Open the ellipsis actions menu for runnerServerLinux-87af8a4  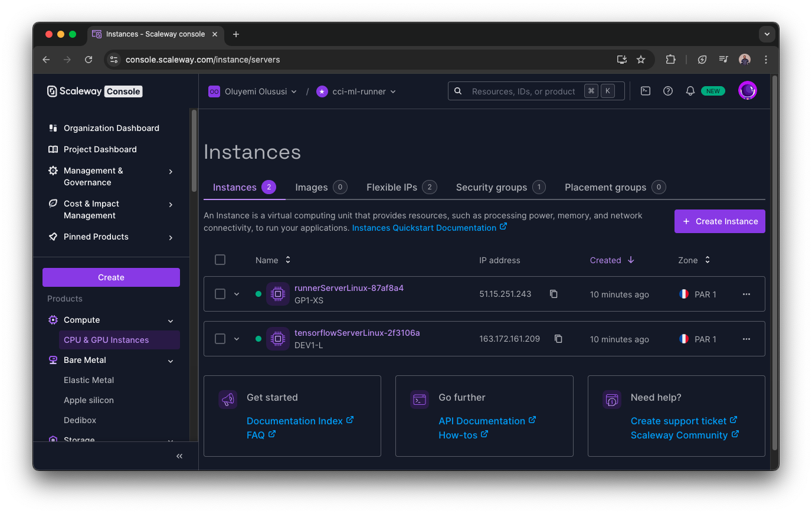pyautogui.click(x=746, y=293)
